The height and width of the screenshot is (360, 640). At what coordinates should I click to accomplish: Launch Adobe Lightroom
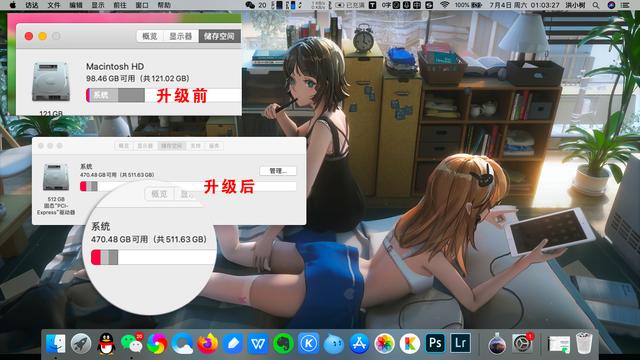coord(460,343)
